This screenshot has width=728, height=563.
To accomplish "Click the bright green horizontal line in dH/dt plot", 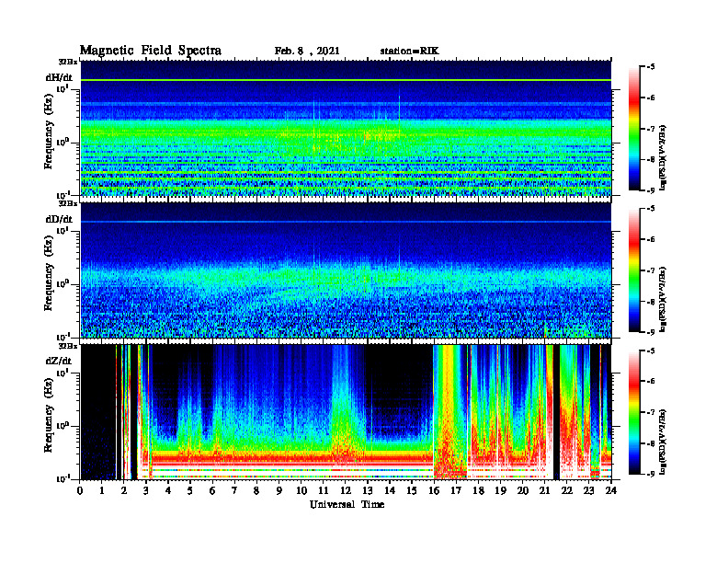I will [346, 80].
